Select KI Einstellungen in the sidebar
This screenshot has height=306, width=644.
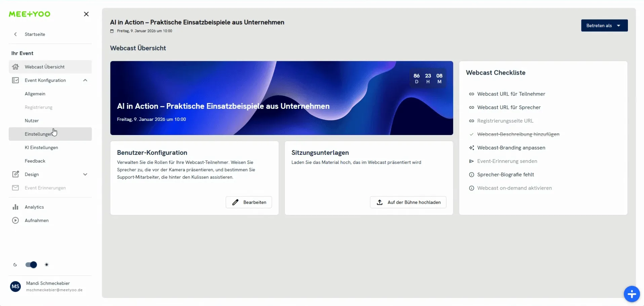(x=41, y=147)
